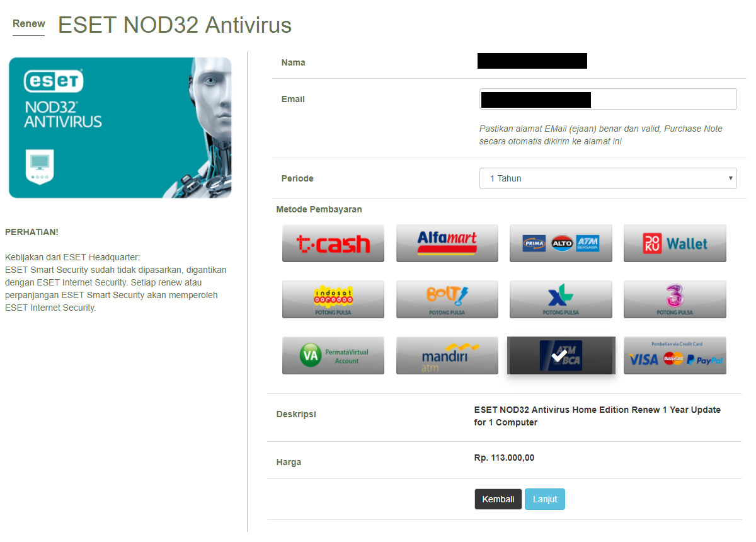
Task: Focus the Email input field
Action: [x=608, y=99]
